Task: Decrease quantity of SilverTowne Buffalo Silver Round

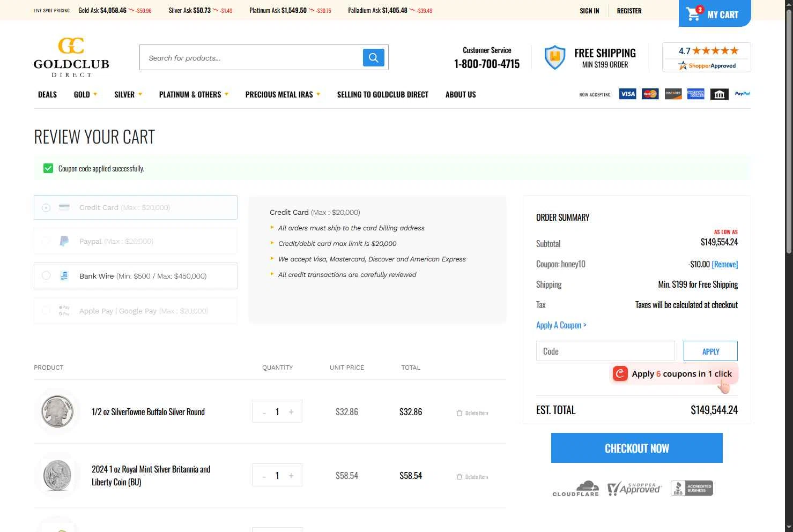Action: tap(264, 412)
